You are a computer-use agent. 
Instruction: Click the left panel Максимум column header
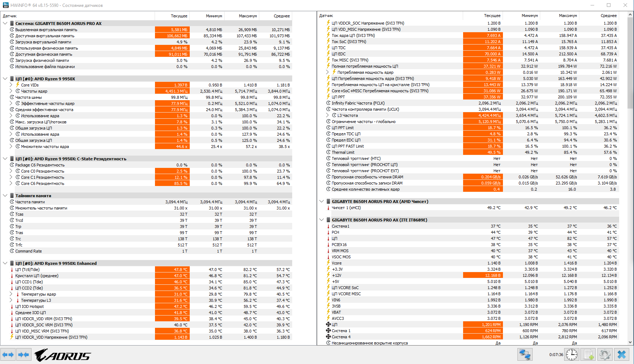[x=242, y=16]
